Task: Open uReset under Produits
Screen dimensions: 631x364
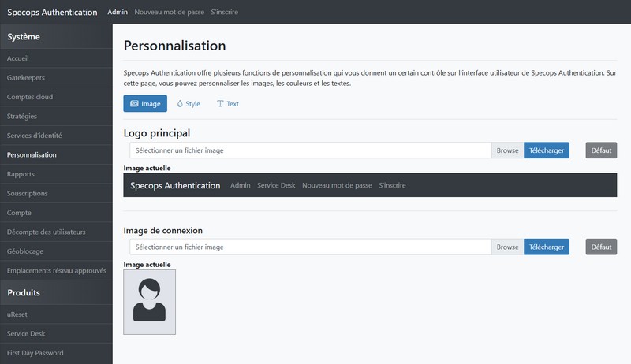Action: [x=17, y=314]
